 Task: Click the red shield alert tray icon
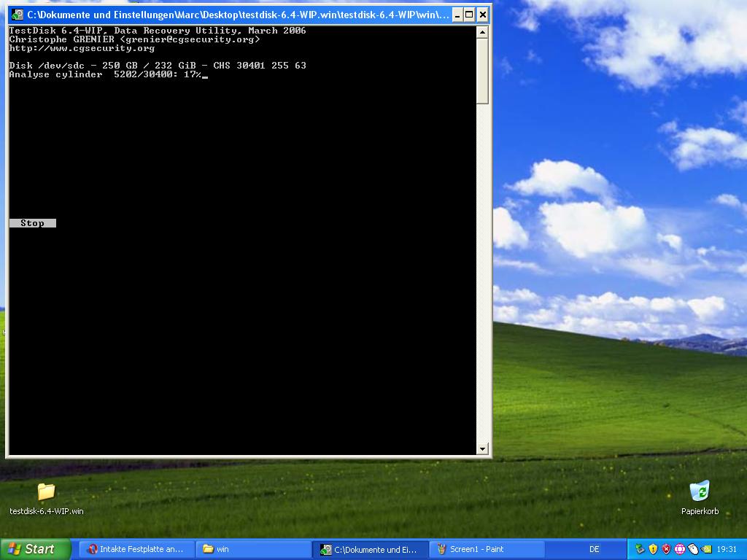click(x=666, y=549)
